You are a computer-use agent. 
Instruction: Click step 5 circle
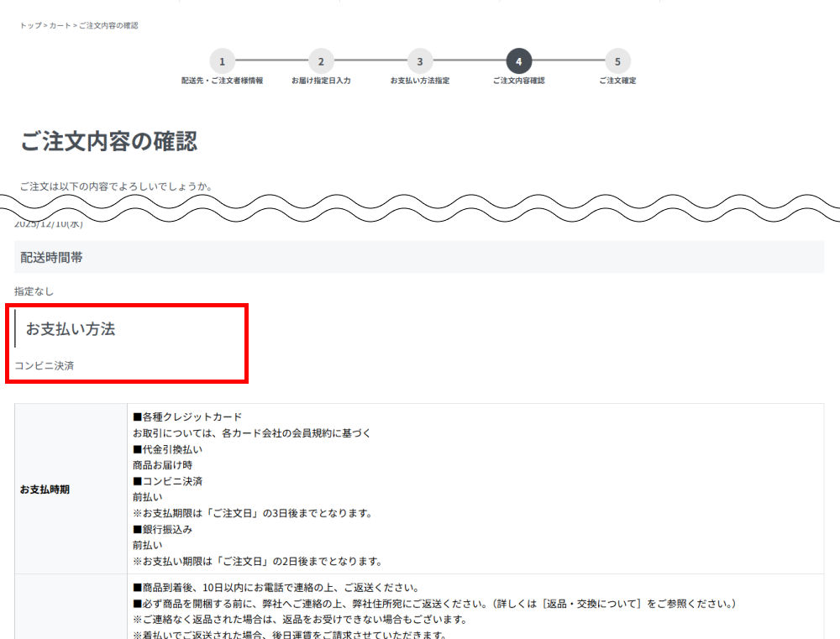coord(617,61)
